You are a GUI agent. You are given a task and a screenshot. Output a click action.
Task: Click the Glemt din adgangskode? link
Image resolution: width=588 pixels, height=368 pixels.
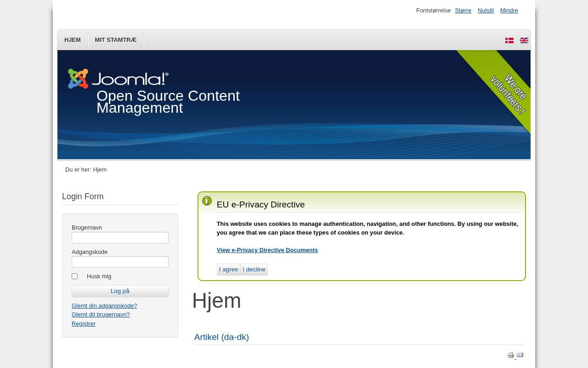(x=104, y=306)
